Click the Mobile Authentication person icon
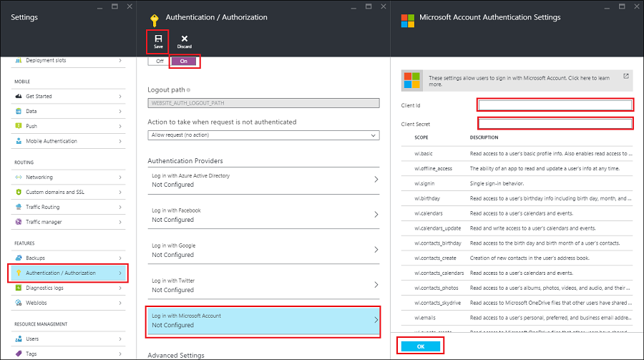Image resolution: width=644 pixels, height=360 pixels. click(19, 141)
